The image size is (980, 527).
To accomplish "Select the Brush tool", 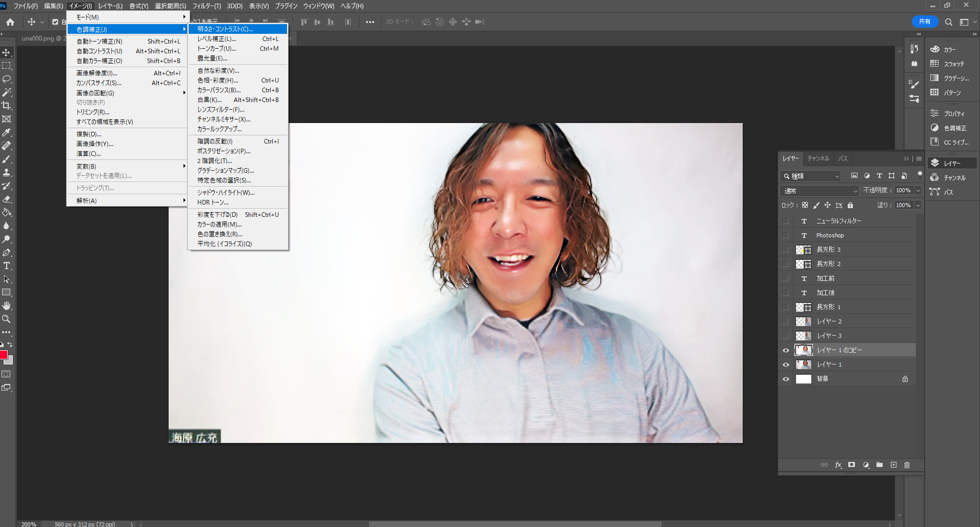I will tap(7, 159).
